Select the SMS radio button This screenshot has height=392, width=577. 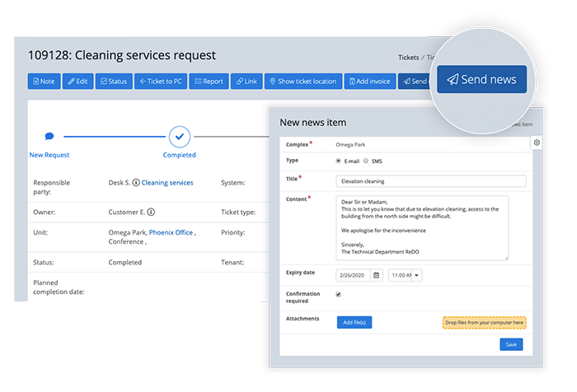tap(366, 161)
